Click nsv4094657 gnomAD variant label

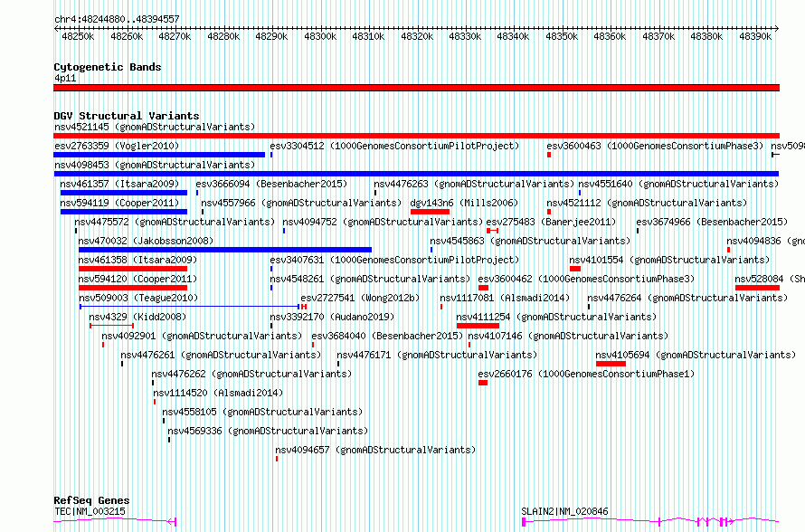(375, 450)
